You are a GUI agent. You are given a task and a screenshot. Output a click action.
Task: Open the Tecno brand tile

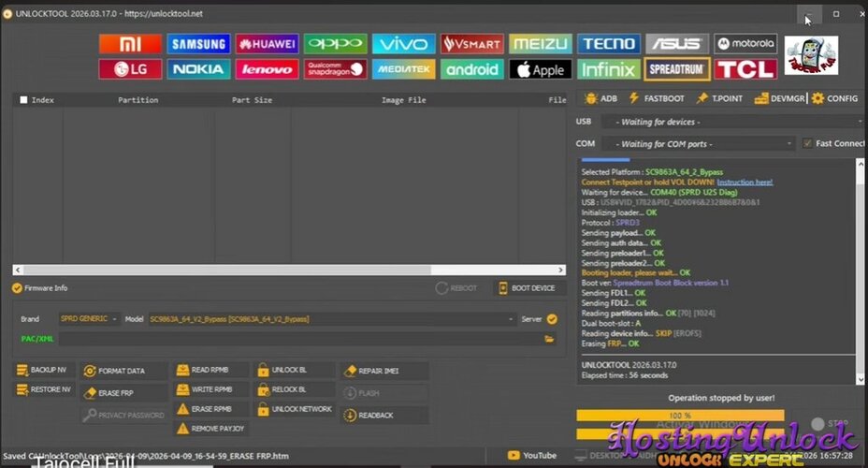point(609,44)
